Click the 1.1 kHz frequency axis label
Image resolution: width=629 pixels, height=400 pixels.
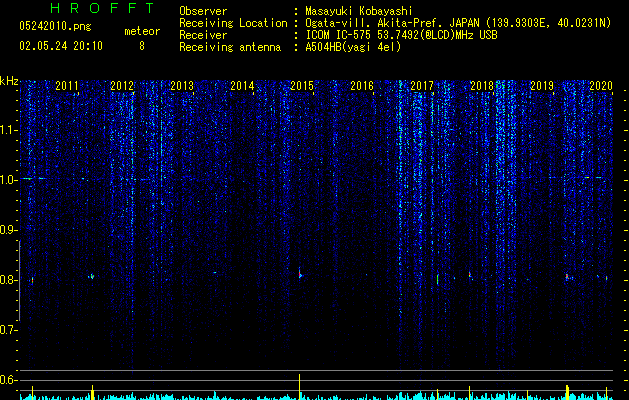(x=9, y=130)
